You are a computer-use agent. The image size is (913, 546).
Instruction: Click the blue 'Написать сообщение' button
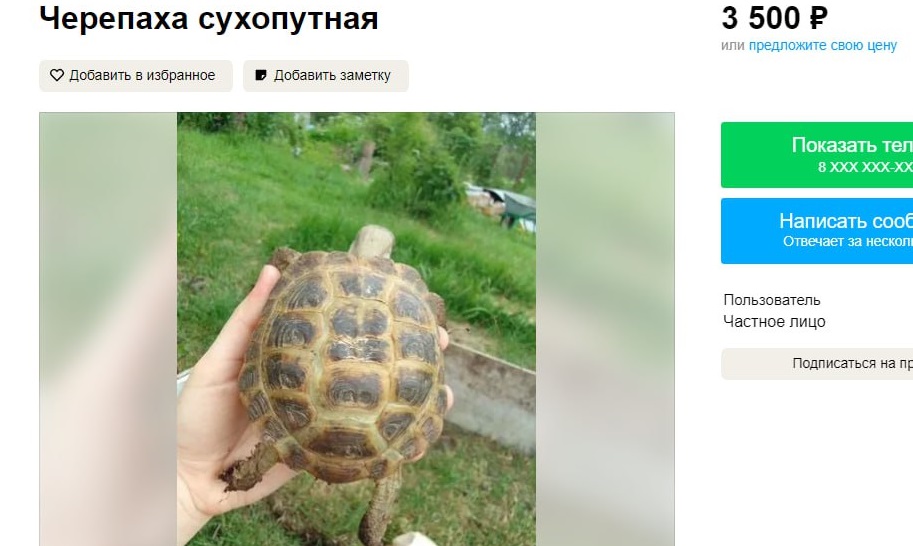pyautogui.click(x=817, y=231)
